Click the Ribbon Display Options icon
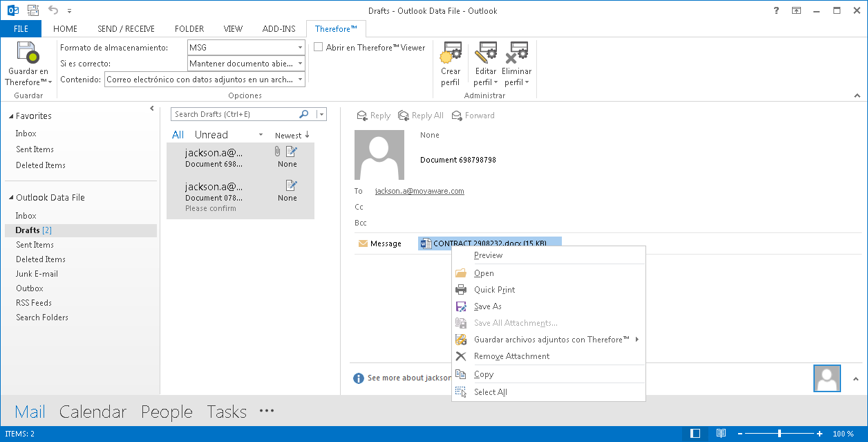The height and width of the screenshot is (442, 868). point(797,10)
